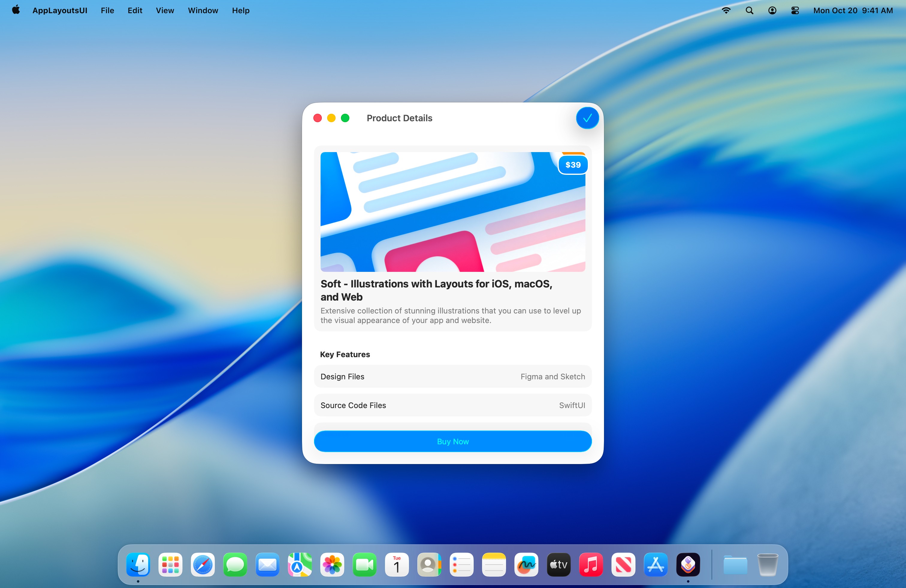
Task: Select the Design Files feature row
Action: click(453, 377)
